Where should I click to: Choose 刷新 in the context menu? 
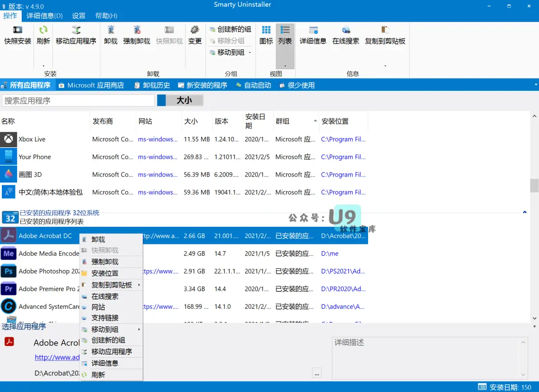(111, 375)
